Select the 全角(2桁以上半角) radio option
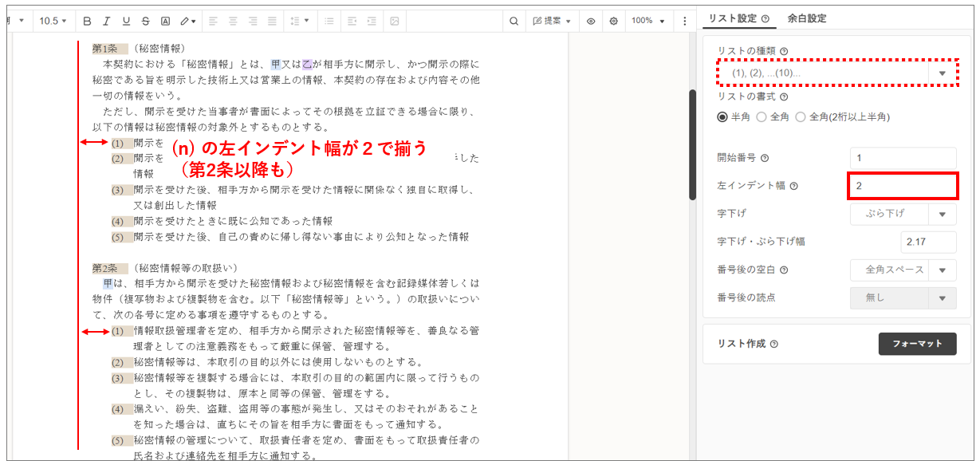This screenshot has height=461, width=980. (801, 116)
